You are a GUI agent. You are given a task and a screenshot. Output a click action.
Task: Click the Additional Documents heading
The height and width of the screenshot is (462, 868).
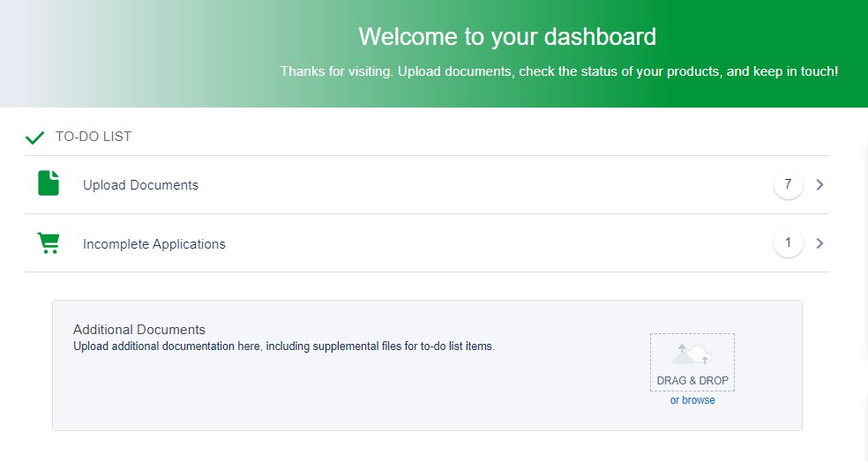click(x=139, y=330)
